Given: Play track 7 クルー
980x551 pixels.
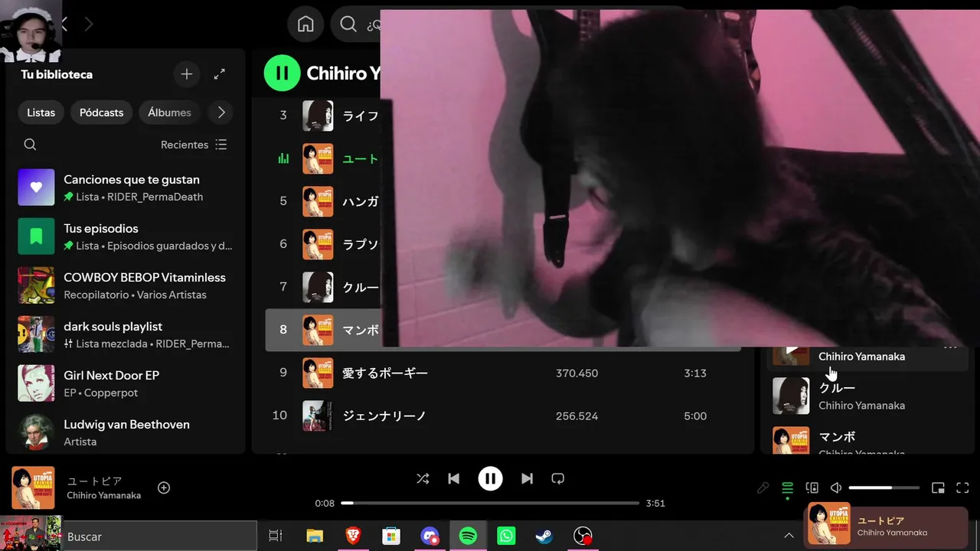Looking at the screenshot, I should pos(323,287).
